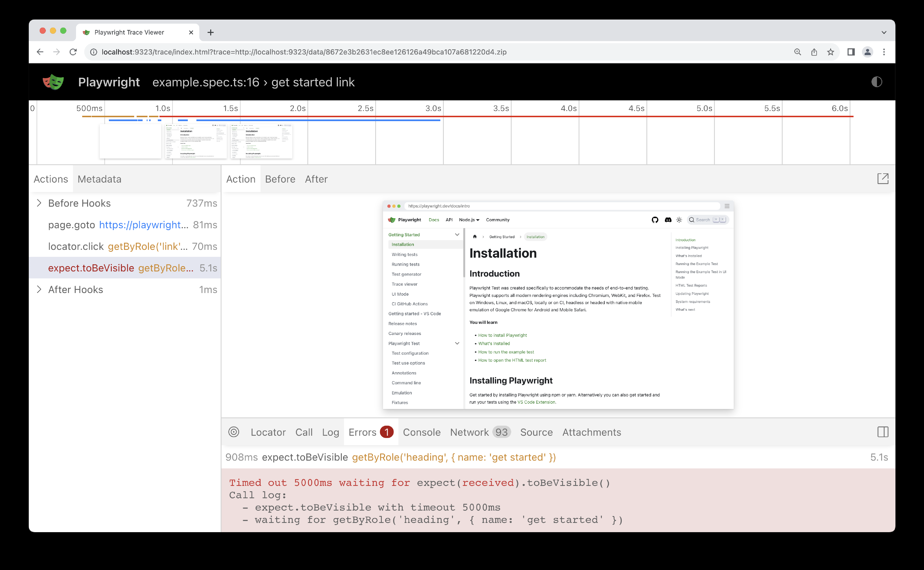This screenshot has height=570, width=924.
Task: Click the 5.0s timeline marker
Action: [704, 108]
